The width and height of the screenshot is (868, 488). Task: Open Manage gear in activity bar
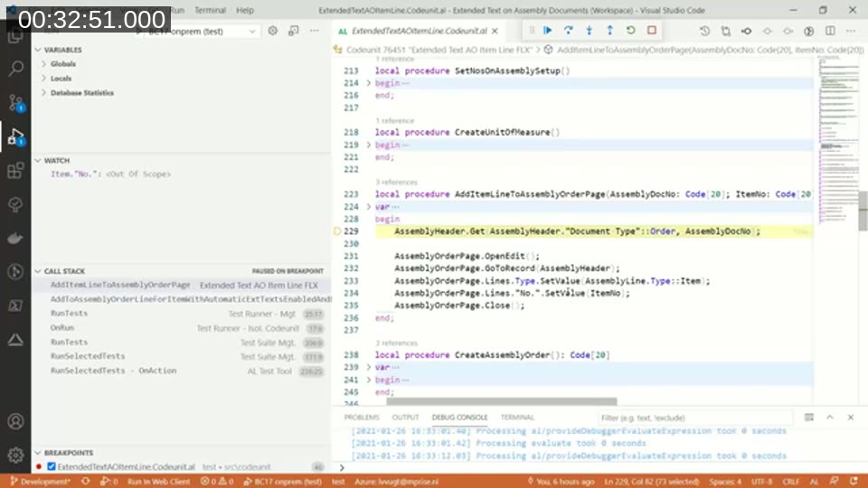click(15, 455)
